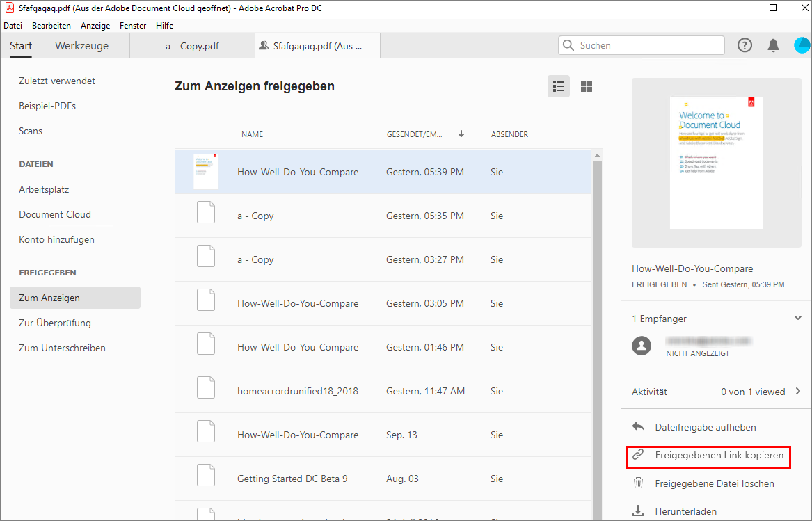This screenshot has width=812, height=521.
Task: Select Zur Überprüfung under Freigegeben
Action: click(x=55, y=323)
